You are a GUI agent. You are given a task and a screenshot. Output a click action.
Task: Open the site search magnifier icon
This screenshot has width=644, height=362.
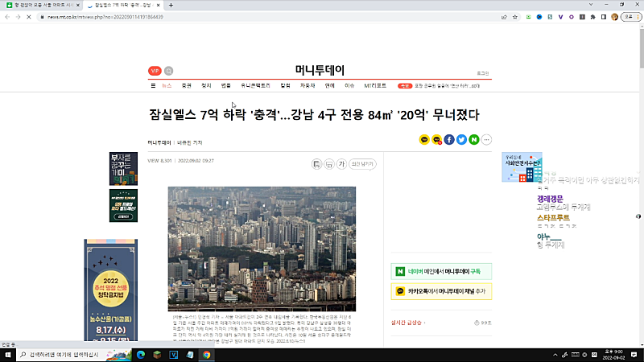169,71
